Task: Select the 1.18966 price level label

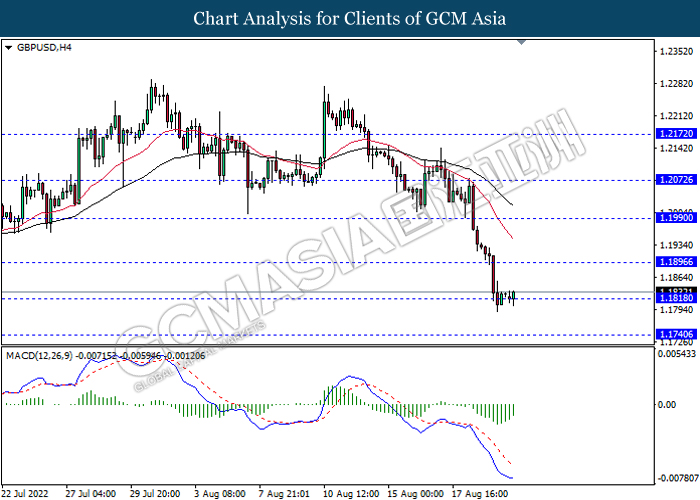Action: [x=676, y=262]
